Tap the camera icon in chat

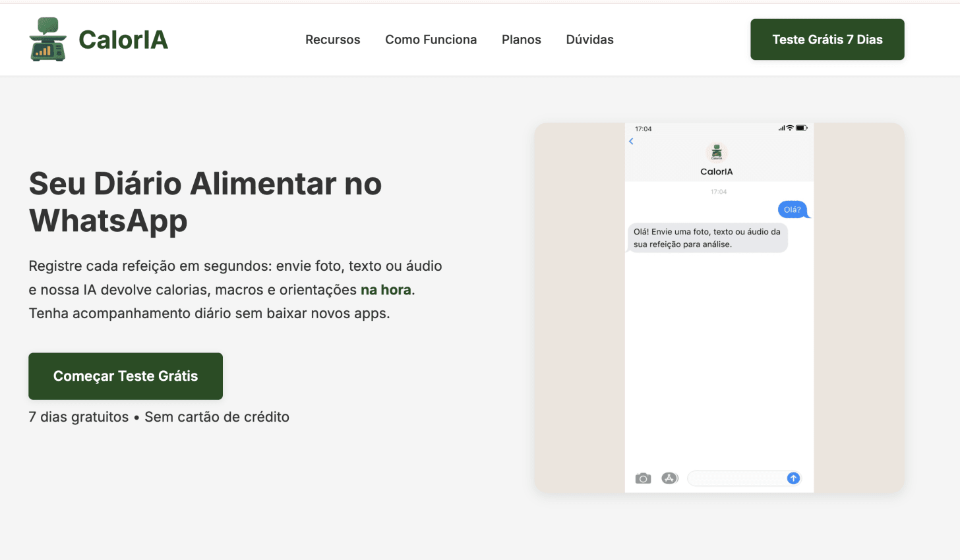pyautogui.click(x=643, y=478)
